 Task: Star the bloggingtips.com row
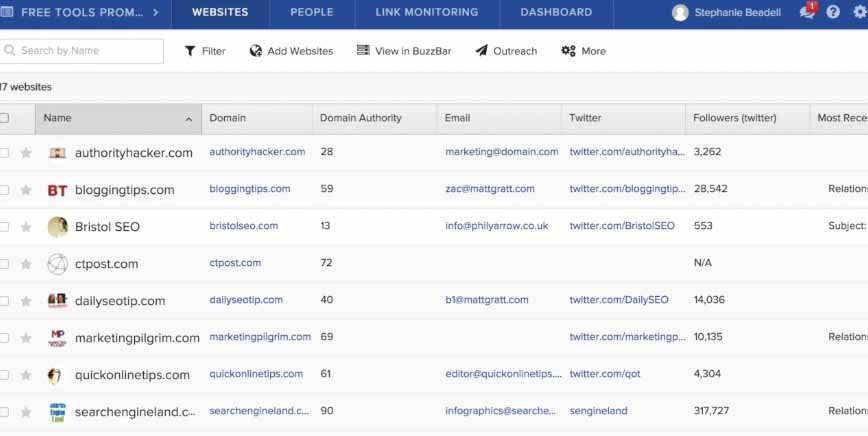tap(26, 190)
